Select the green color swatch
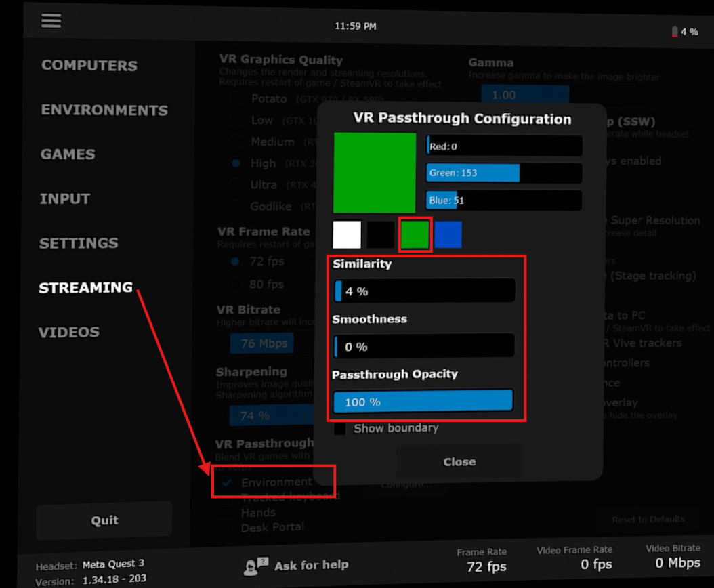The height and width of the screenshot is (588, 714). 415,234
